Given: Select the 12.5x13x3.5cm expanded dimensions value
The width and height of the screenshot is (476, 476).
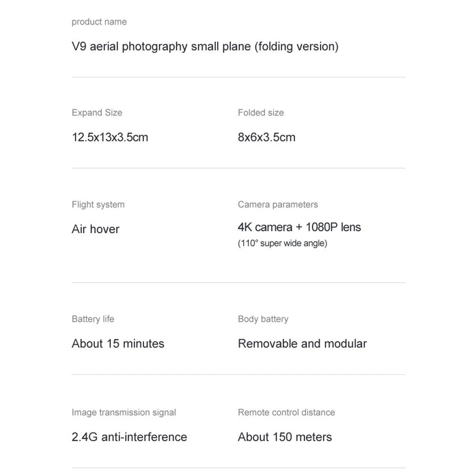Looking at the screenshot, I should pos(110,138).
